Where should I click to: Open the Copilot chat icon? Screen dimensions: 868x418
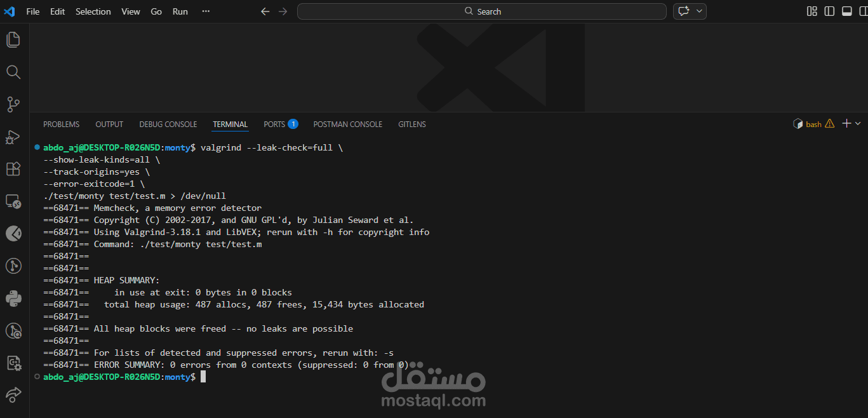[x=684, y=11]
